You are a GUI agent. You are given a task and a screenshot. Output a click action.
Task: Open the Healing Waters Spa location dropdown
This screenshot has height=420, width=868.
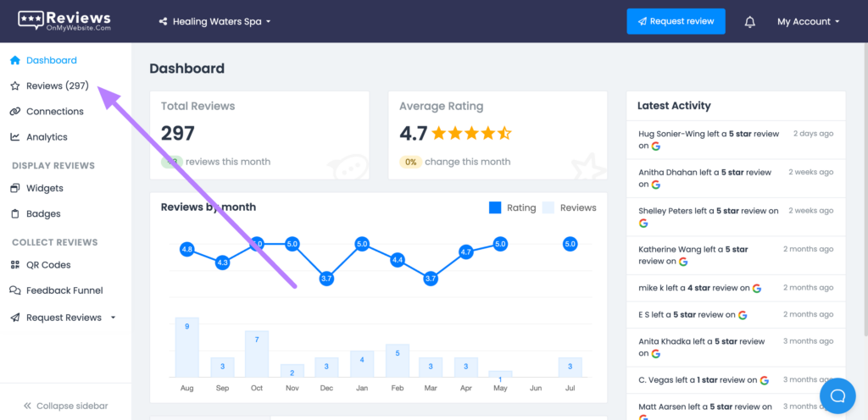pyautogui.click(x=215, y=21)
